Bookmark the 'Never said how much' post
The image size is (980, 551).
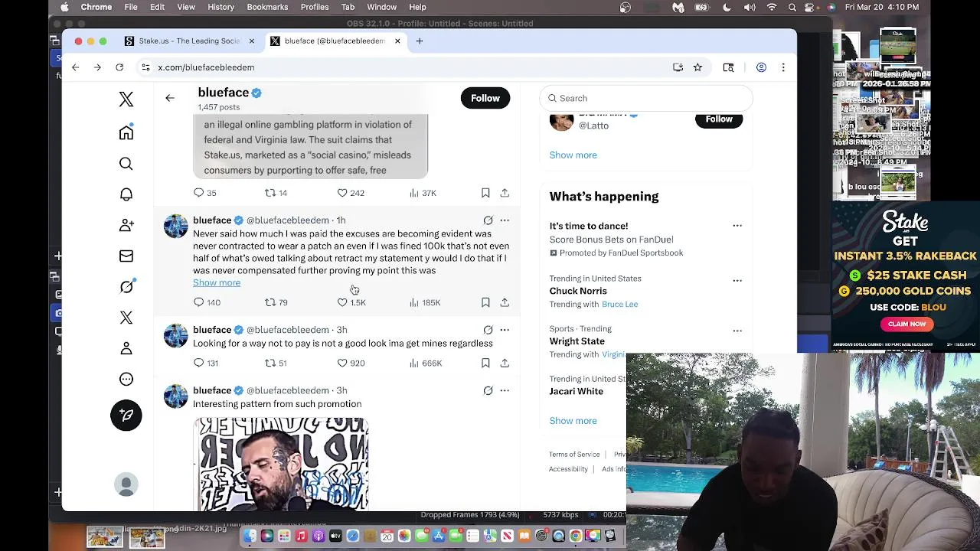point(485,302)
